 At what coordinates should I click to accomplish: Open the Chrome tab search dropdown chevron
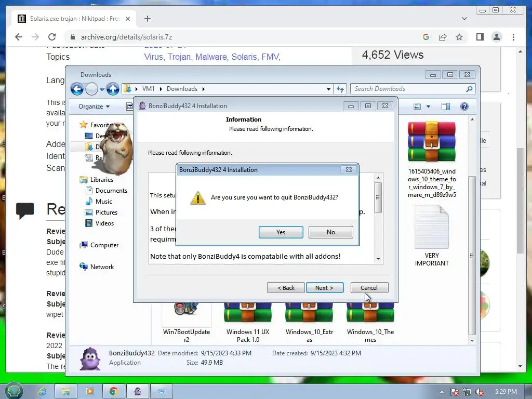coord(464,19)
